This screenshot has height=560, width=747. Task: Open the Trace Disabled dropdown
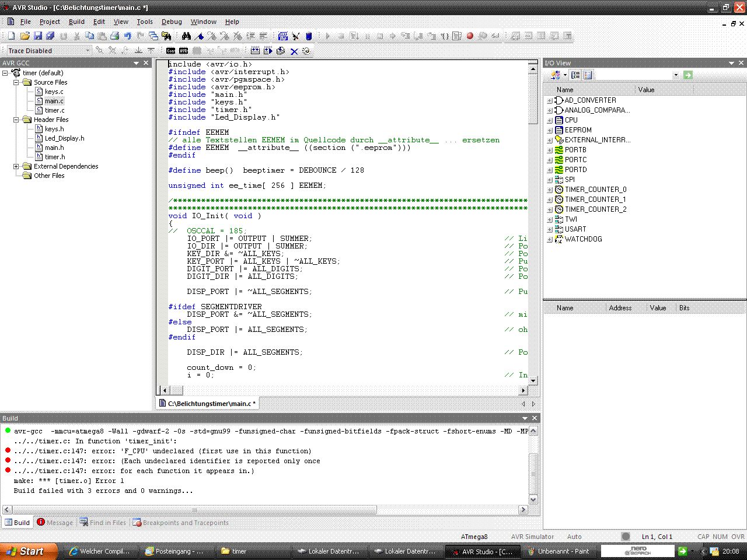pyautogui.click(x=88, y=51)
